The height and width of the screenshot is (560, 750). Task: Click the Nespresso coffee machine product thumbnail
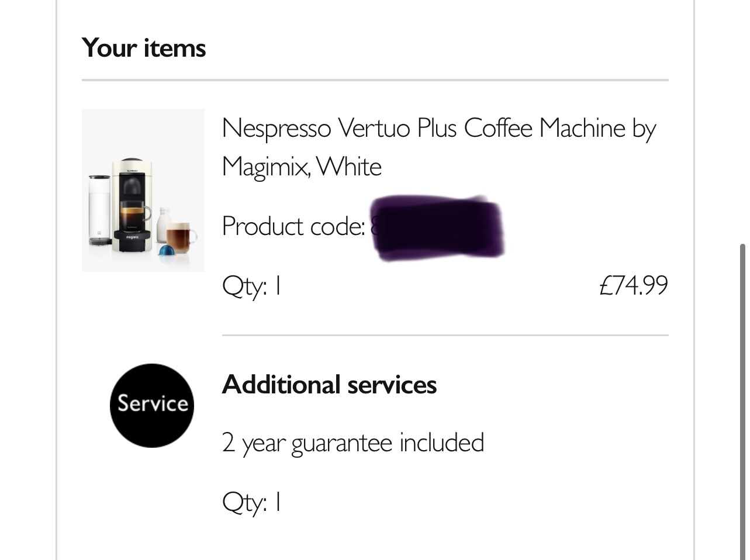click(143, 190)
